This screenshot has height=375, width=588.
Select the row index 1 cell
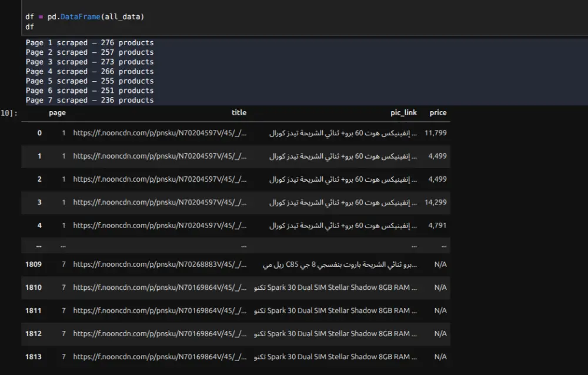coord(39,156)
